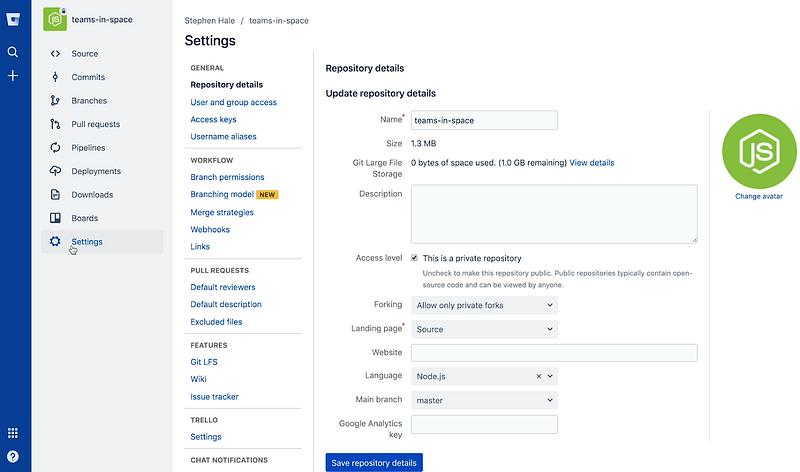Click Stephen Hale breadcrumb

coord(210,20)
